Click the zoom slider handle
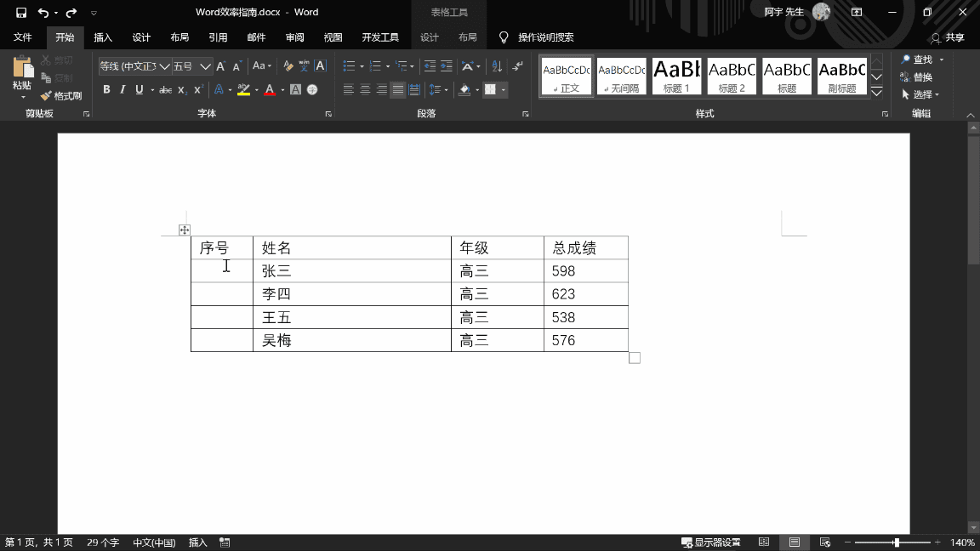This screenshot has height=551, width=980. click(897, 542)
